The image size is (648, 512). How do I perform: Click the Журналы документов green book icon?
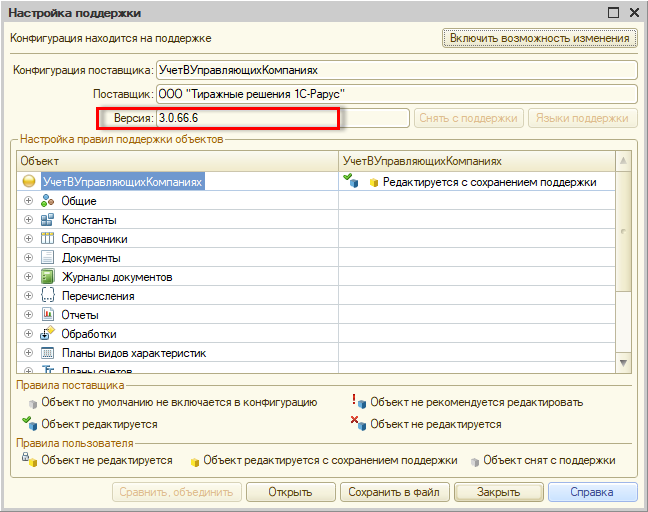pyautogui.click(x=48, y=276)
